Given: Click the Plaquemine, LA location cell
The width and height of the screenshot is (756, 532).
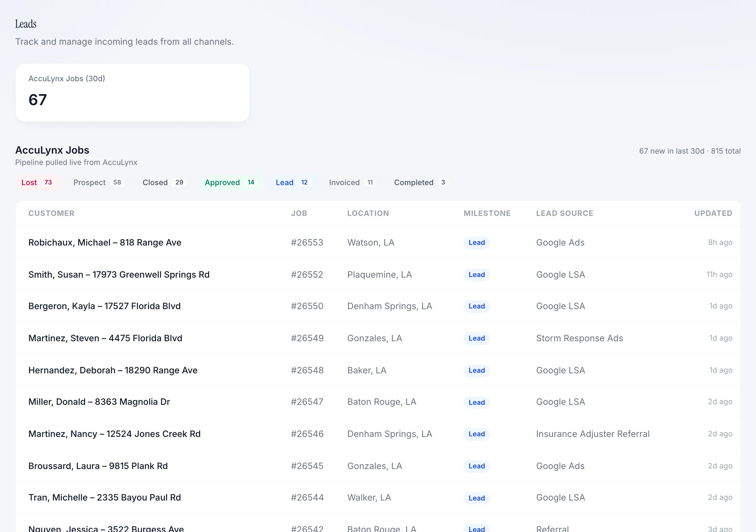Looking at the screenshot, I should click(x=379, y=275).
